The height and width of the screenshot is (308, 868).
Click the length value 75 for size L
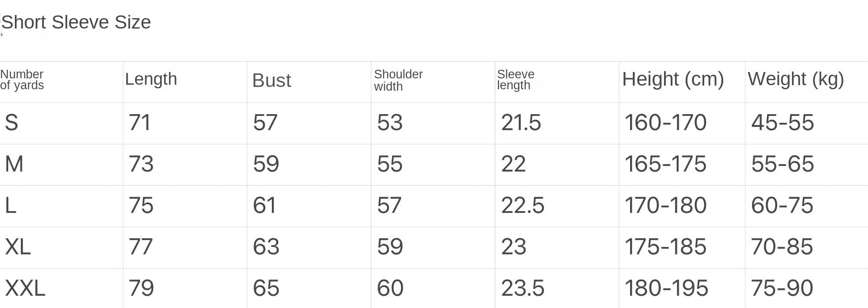click(141, 205)
